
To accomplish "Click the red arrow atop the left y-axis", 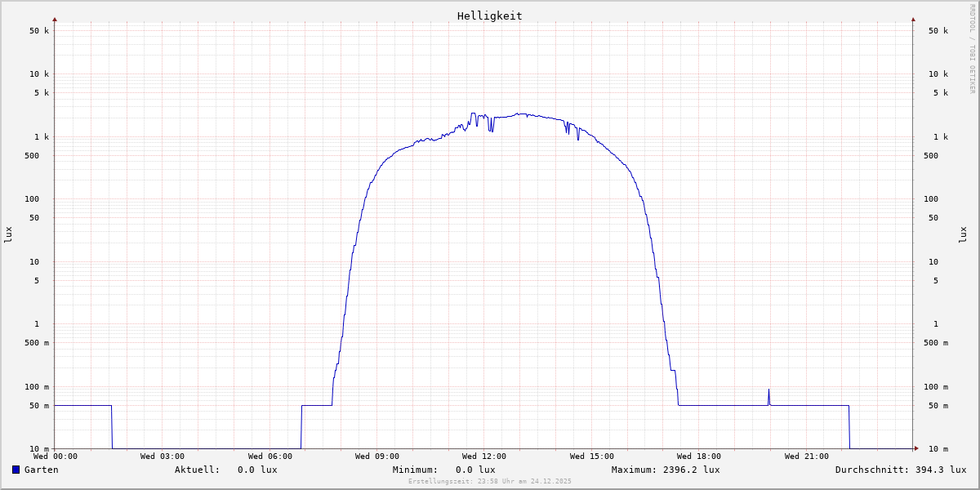I will pyautogui.click(x=55, y=19).
